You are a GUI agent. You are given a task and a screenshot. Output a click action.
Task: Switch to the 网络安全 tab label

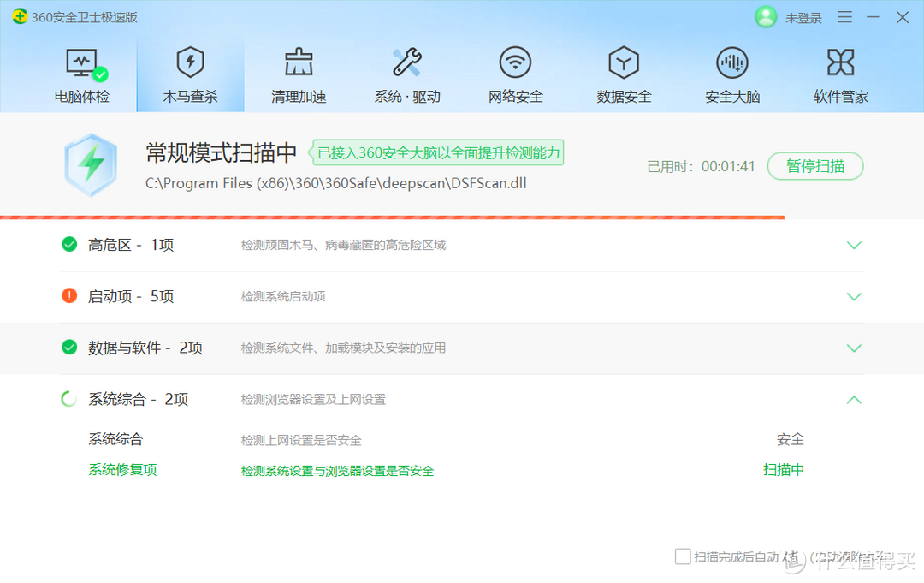516,97
